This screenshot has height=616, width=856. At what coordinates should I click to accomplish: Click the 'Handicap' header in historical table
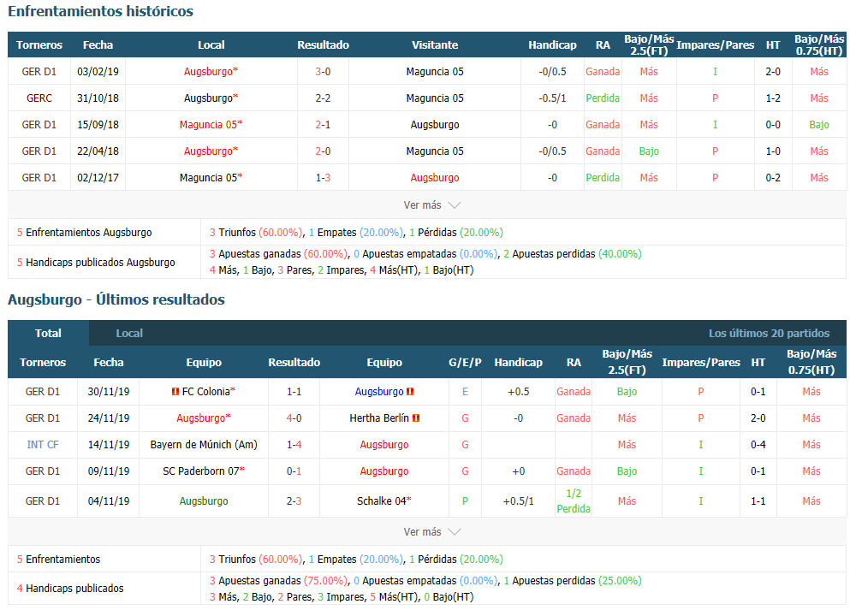552,45
